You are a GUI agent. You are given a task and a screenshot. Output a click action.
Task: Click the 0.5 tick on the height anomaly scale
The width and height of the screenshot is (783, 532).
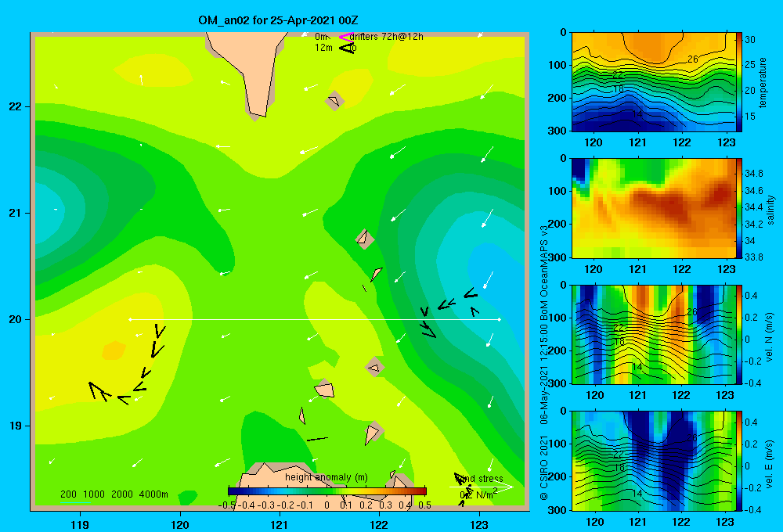425,505
